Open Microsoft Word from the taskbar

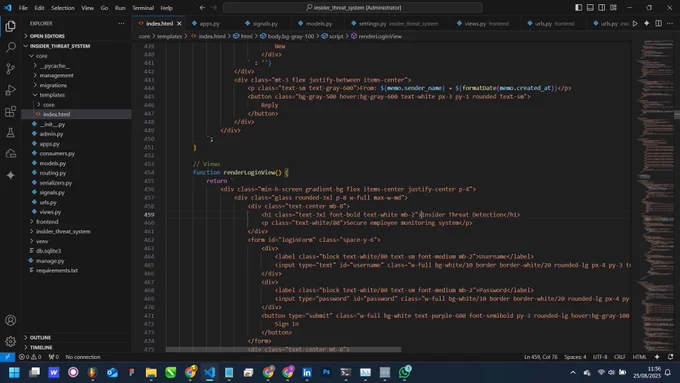pos(53,372)
